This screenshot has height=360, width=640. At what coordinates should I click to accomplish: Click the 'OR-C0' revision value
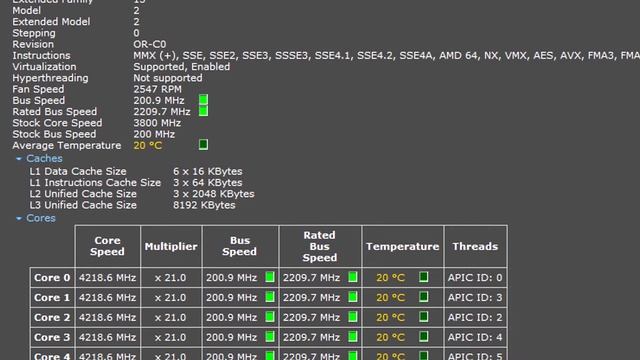point(150,44)
